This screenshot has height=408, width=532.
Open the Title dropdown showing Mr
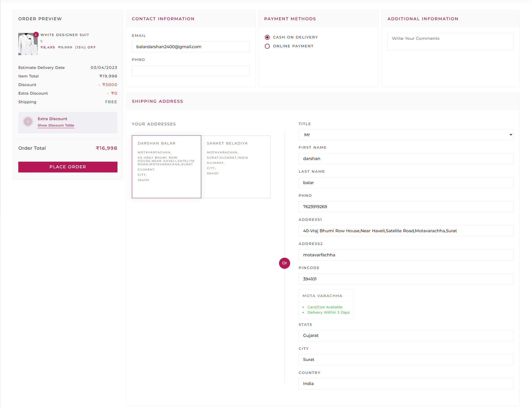(x=406, y=135)
